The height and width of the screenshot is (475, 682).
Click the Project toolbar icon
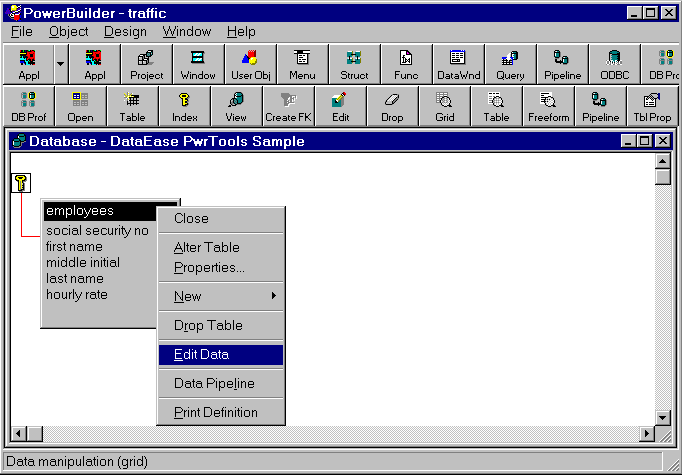pyautogui.click(x=147, y=64)
